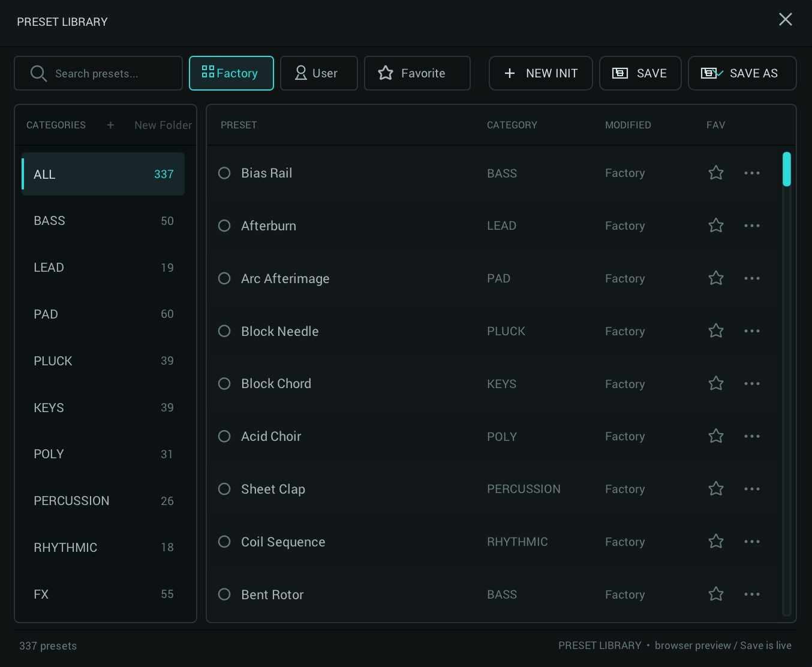Star the Acid Choir preset
This screenshot has width=812, height=667.
pyautogui.click(x=716, y=436)
